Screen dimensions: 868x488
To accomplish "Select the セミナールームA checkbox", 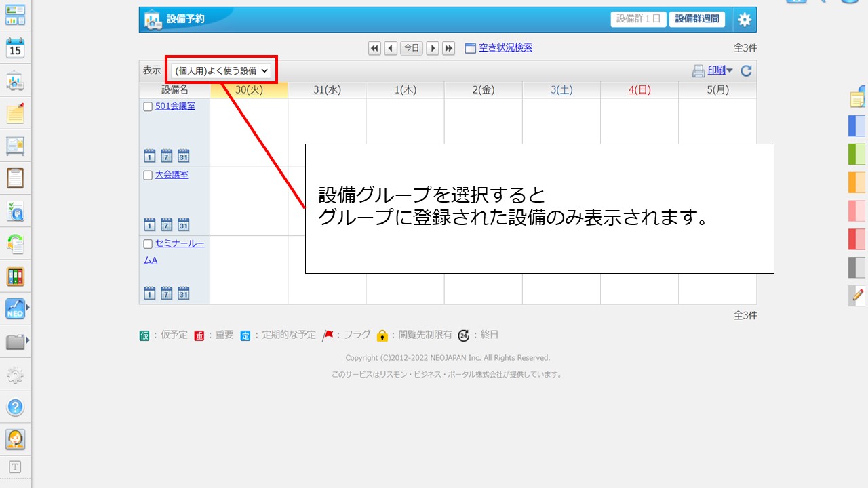I will point(148,244).
